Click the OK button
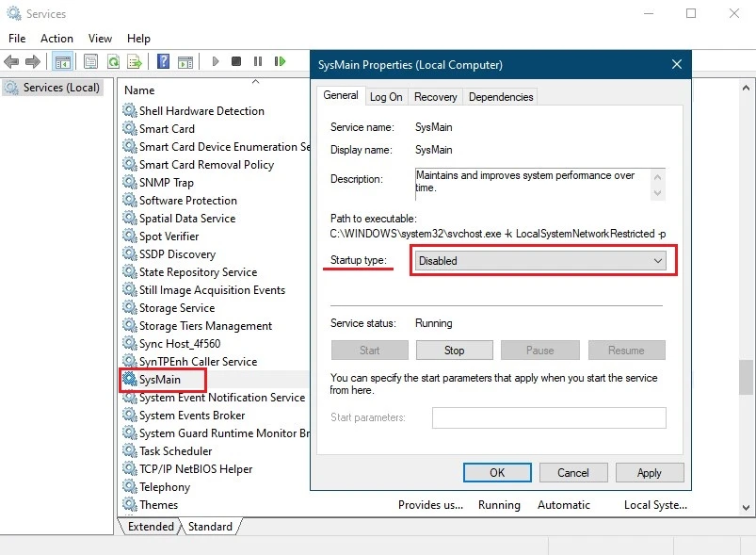 pos(497,472)
